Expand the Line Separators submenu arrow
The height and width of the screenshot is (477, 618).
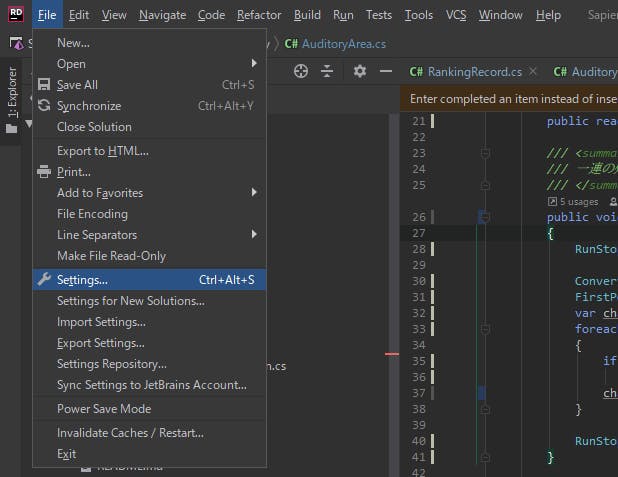254,234
